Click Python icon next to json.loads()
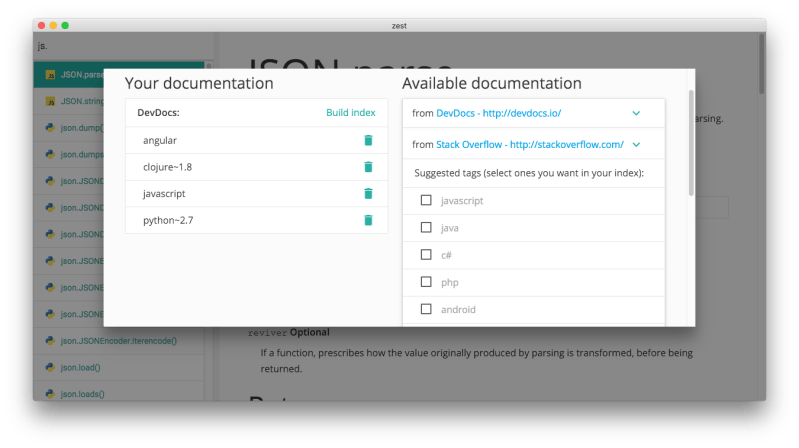The height and width of the screenshot is (448, 799). coord(50,393)
